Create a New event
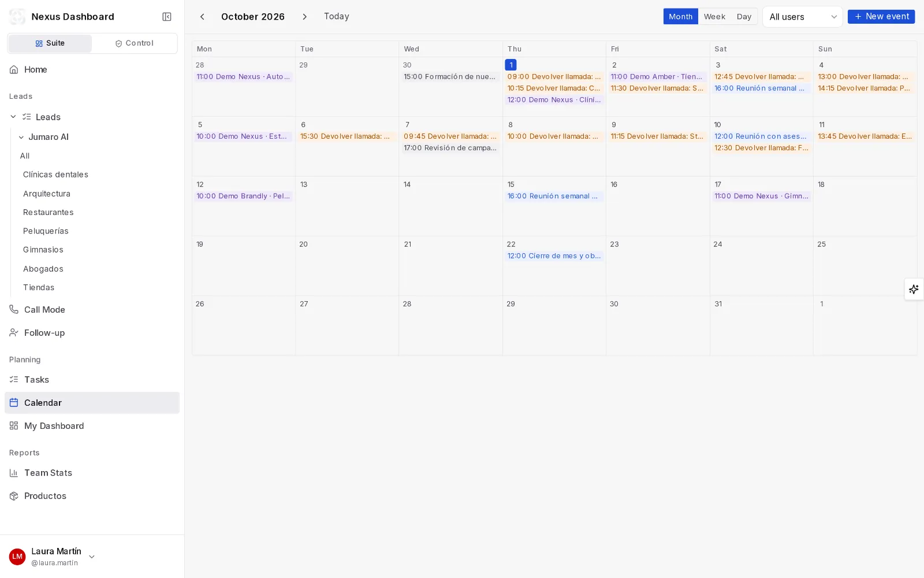The height and width of the screenshot is (578, 924). click(881, 17)
